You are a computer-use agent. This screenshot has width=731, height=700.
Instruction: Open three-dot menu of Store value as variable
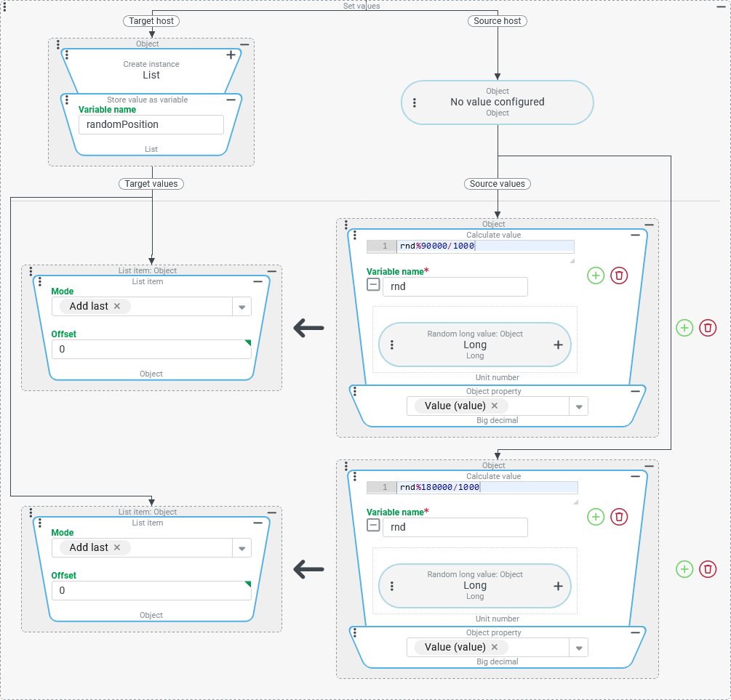[67, 100]
